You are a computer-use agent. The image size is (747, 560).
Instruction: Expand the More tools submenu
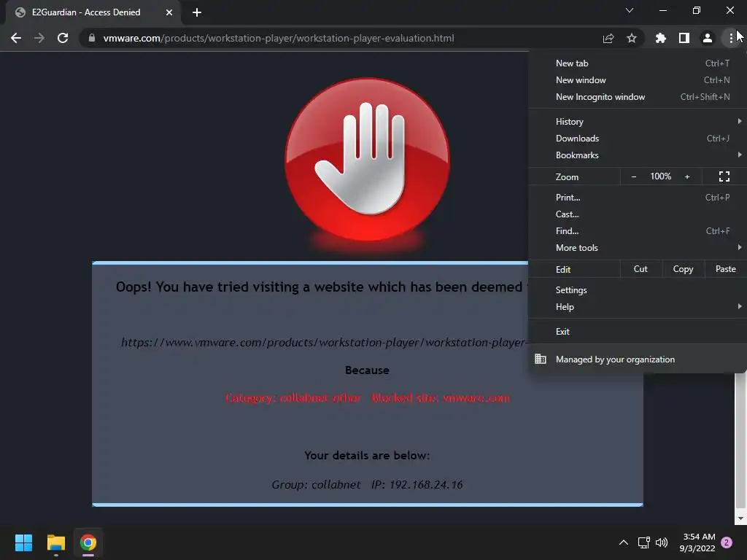(x=638, y=248)
